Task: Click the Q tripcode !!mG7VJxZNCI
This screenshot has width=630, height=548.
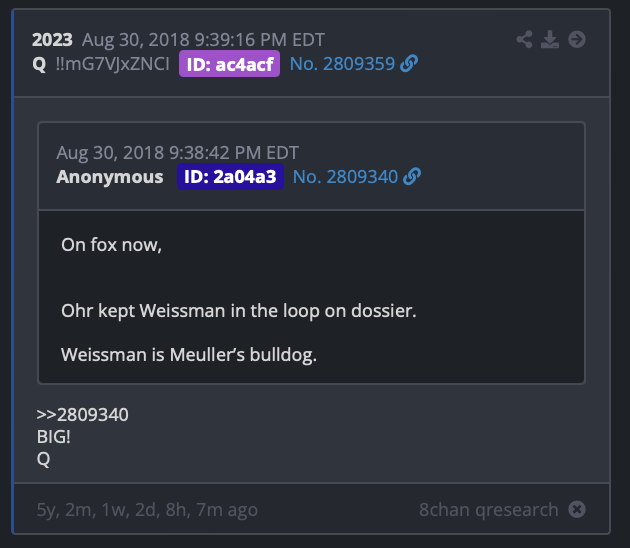Action: (112, 64)
